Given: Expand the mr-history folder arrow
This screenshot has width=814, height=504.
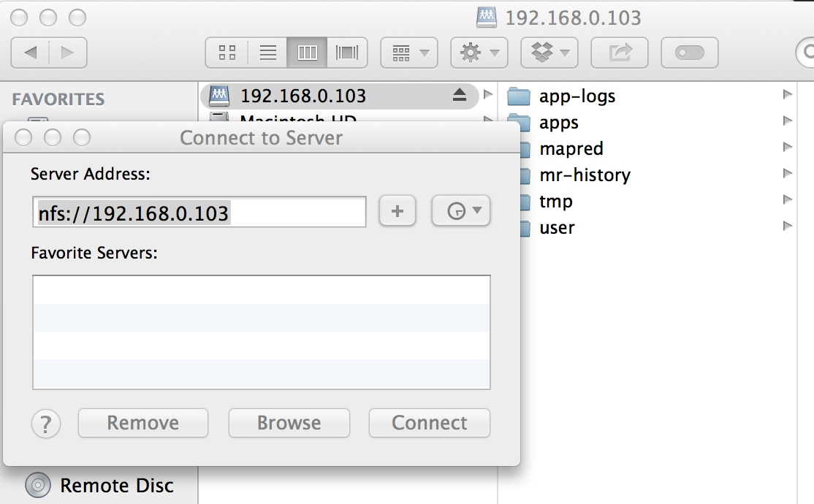Looking at the screenshot, I should (x=787, y=173).
